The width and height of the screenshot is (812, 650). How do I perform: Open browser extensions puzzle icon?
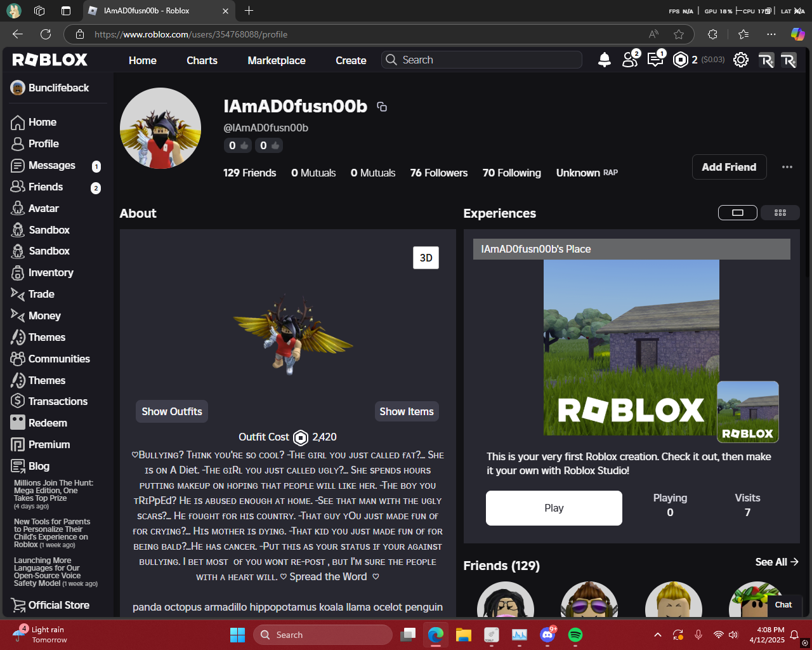tap(712, 34)
